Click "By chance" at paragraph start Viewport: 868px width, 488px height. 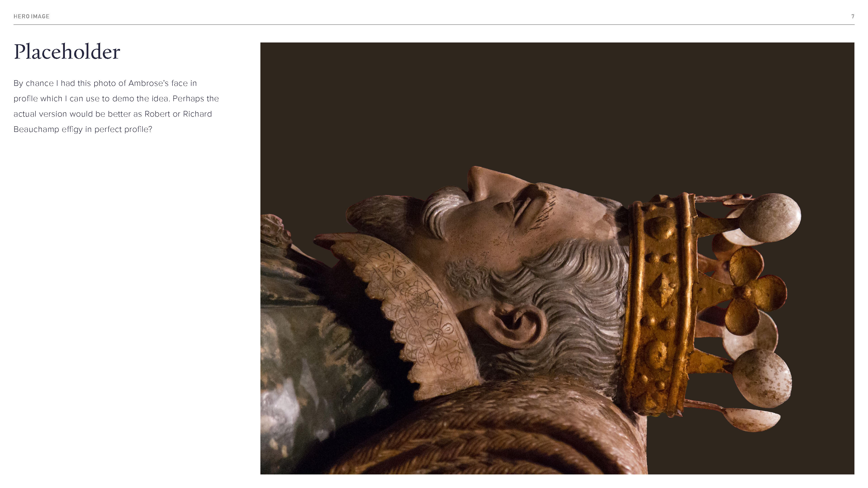[x=33, y=83]
